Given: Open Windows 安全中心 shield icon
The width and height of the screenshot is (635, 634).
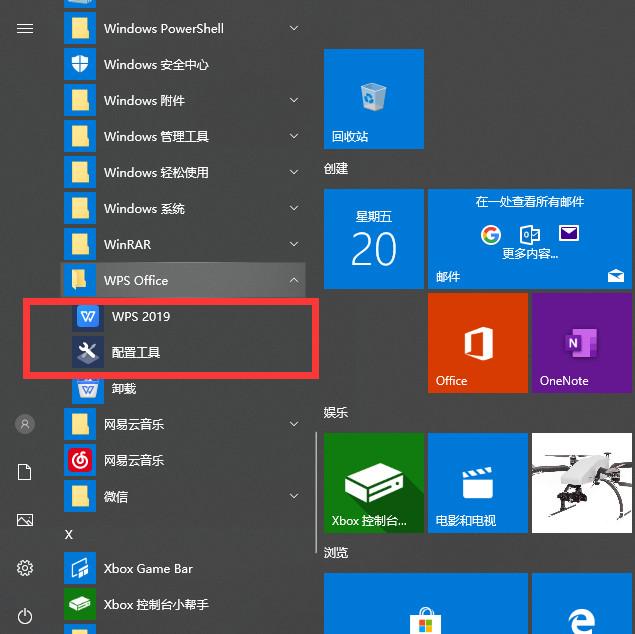Looking at the screenshot, I should click(x=80, y=64).
